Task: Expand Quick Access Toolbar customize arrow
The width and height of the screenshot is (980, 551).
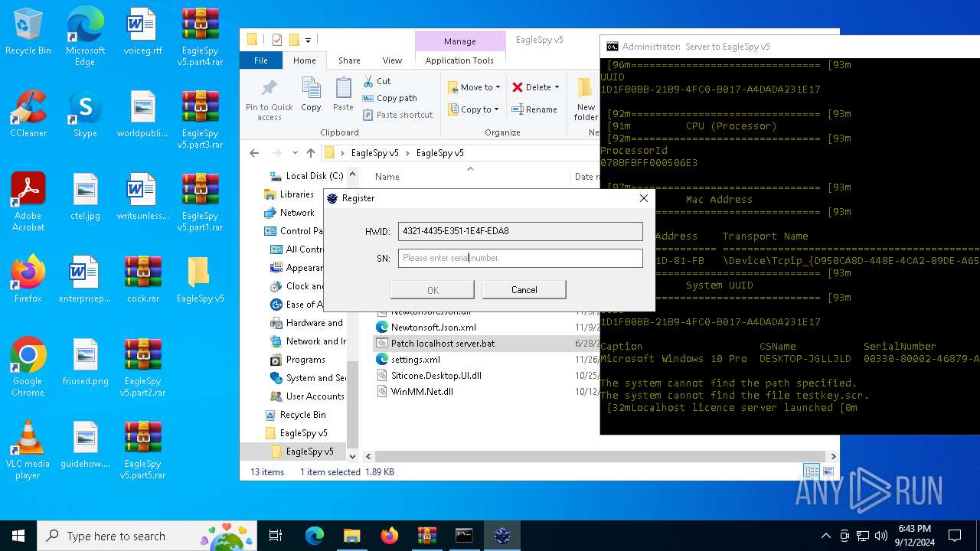Action: (308, 40)
